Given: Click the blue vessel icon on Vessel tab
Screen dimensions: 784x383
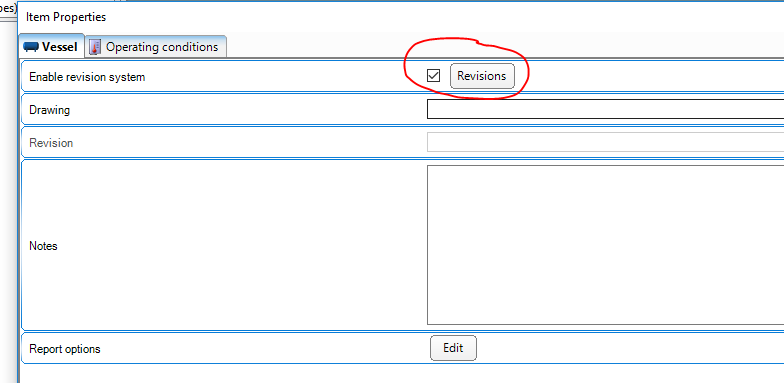Looking at the screenshot, I should coord(31,47).
